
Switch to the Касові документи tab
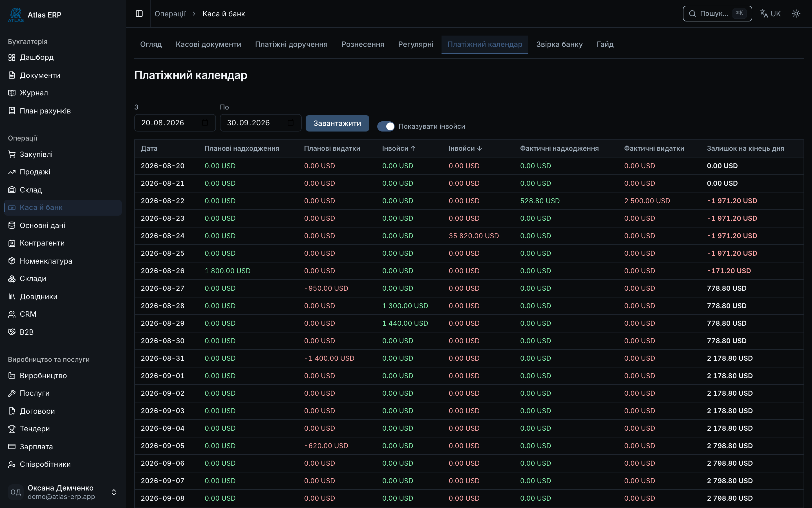coord(208,44)
